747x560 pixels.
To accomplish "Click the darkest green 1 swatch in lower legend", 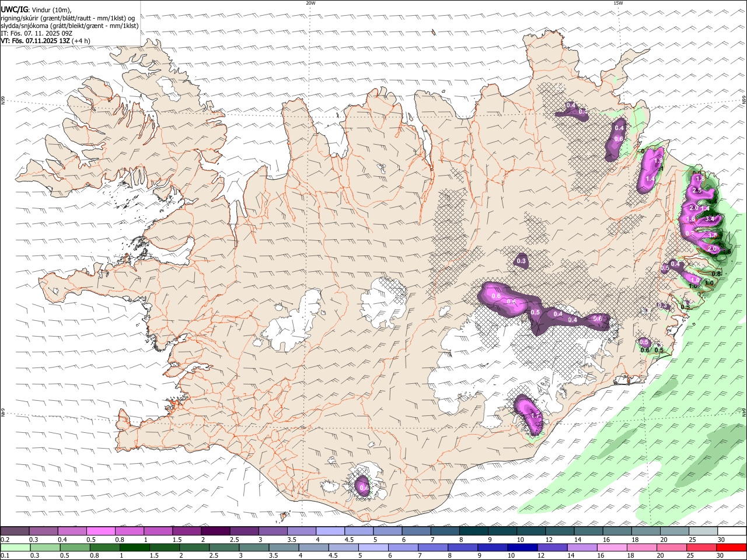I will (135, 547).
